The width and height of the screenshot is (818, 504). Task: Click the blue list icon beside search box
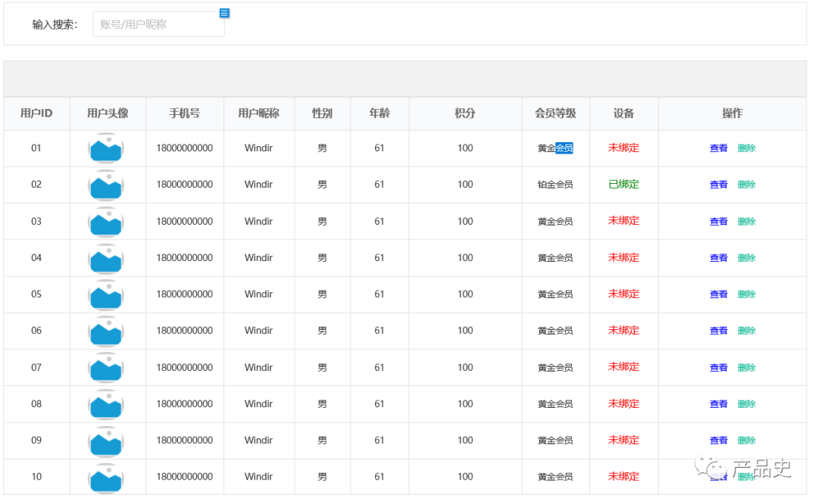tap(224, 14)
